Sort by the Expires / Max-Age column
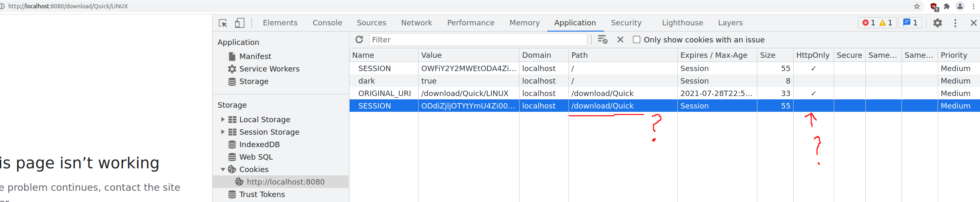This screenshot has width=980, height=202. (717, 55)
